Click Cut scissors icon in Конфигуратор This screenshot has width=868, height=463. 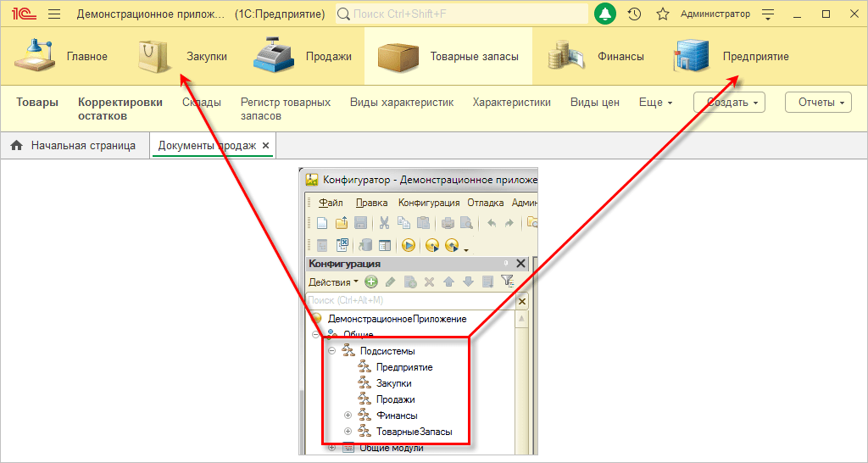384,223
